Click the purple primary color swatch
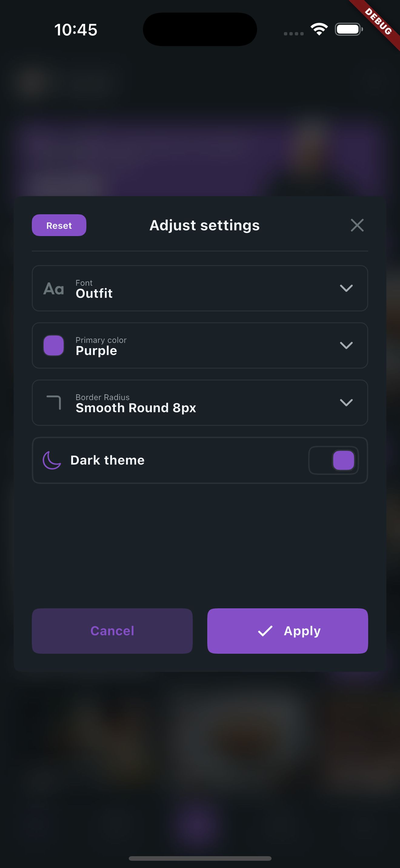400x868 pixels. (54, 345)
